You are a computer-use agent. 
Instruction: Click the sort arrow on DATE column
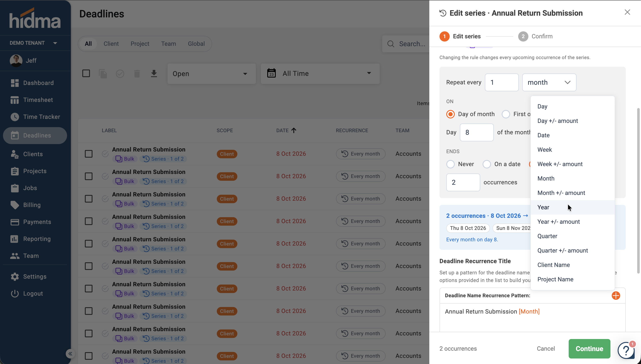click(x=294, y=130)
